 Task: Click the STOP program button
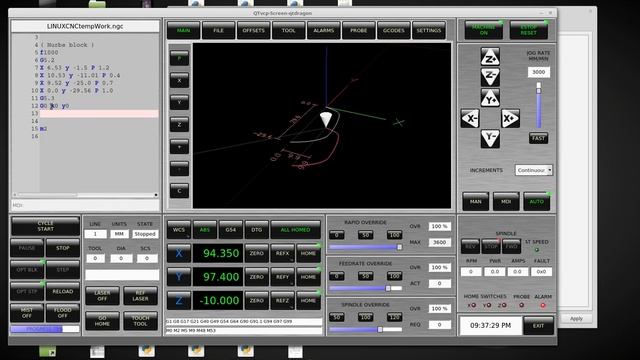point(62,248)
